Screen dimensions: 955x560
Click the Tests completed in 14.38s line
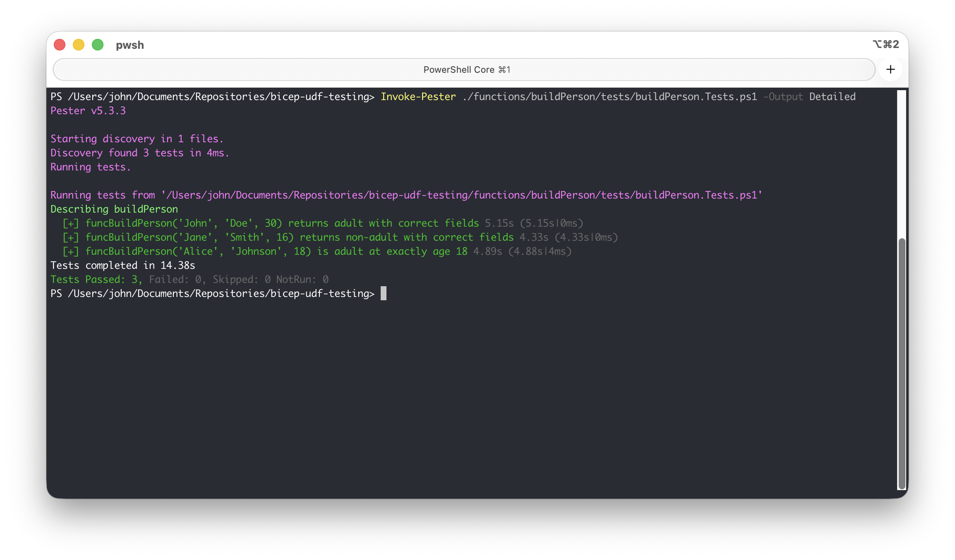pyautogui.click(x=122, y=266)
